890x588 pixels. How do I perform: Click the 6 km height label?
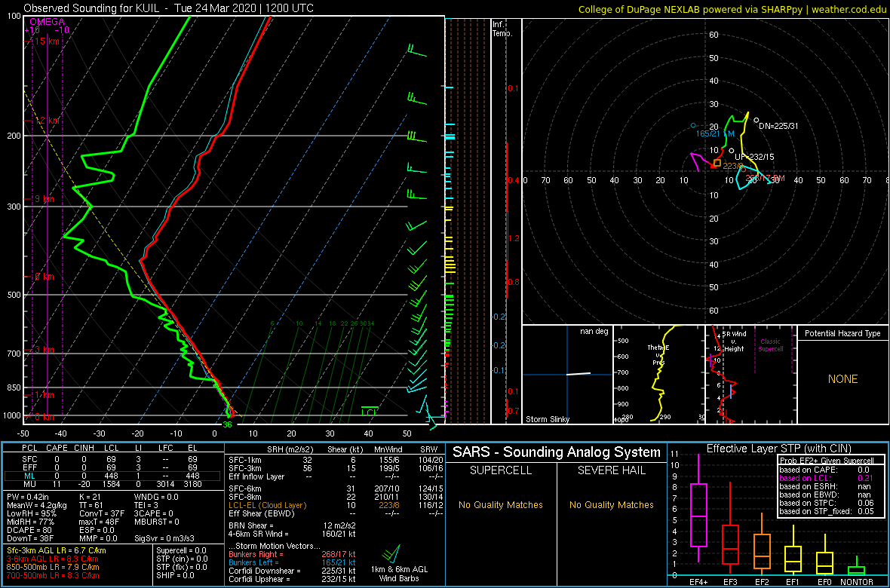pos(44,277)
